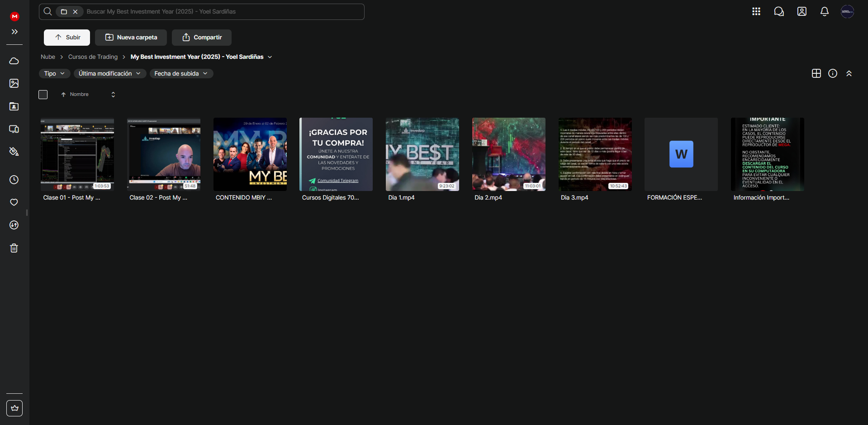This screenshot has width=868, height=425.
Task: Open the Fecha de subida dropdown
Action: 181,73
